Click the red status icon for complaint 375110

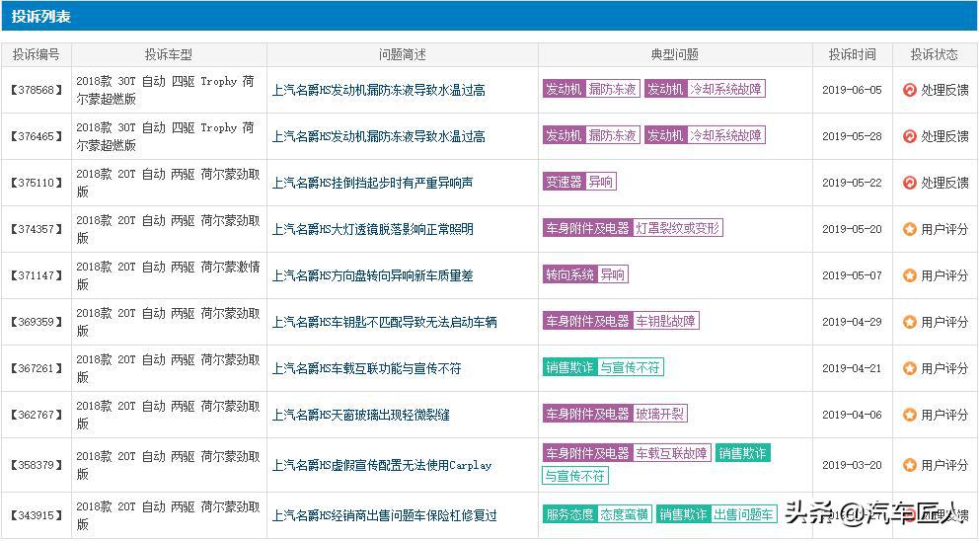[x=909, y=183]
